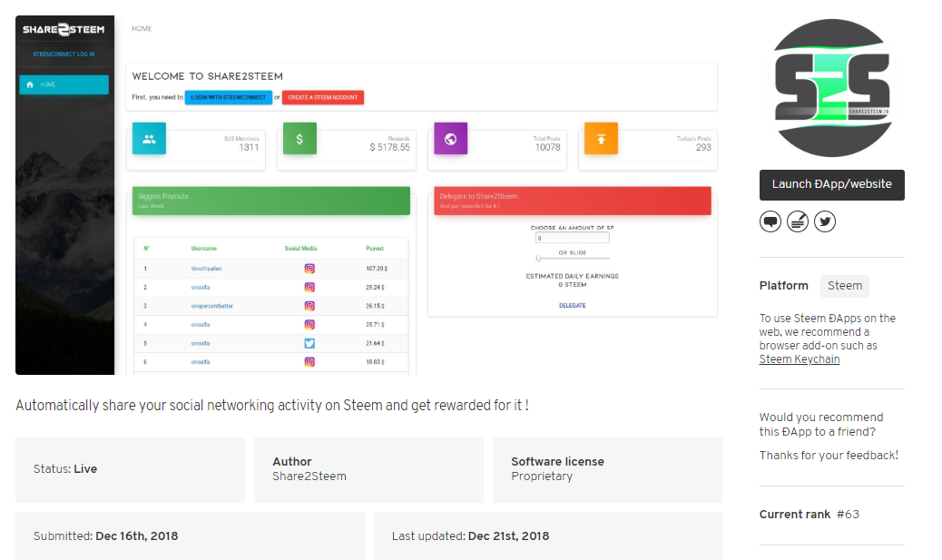Screen dimensions: 942x560
Task: Click the onealfa username in row 2
Action: pos(201,287)
